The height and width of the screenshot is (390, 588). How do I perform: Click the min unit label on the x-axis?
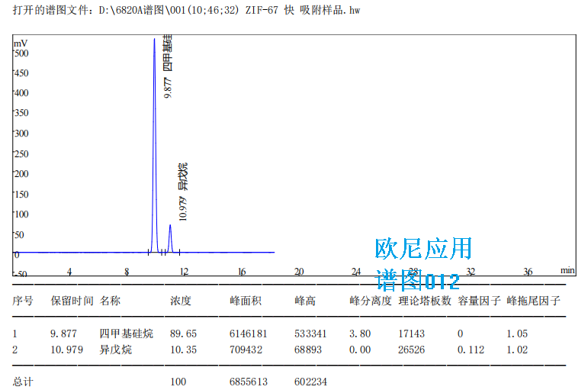point(567,270)
